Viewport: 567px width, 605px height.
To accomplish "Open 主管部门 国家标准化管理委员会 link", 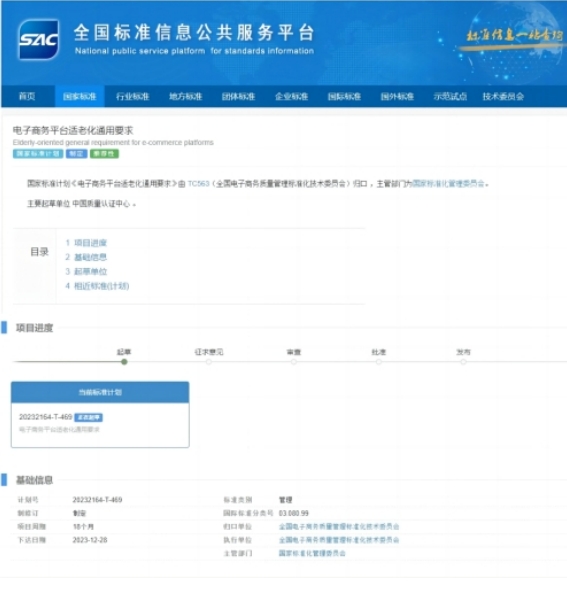I will coord(312,553).
